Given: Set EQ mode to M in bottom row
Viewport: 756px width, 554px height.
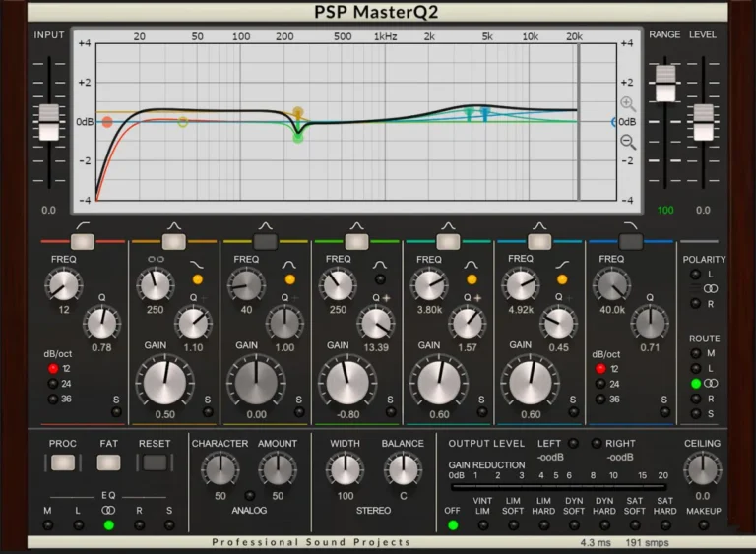Looking at the screenshot, I should pos(47,525).
